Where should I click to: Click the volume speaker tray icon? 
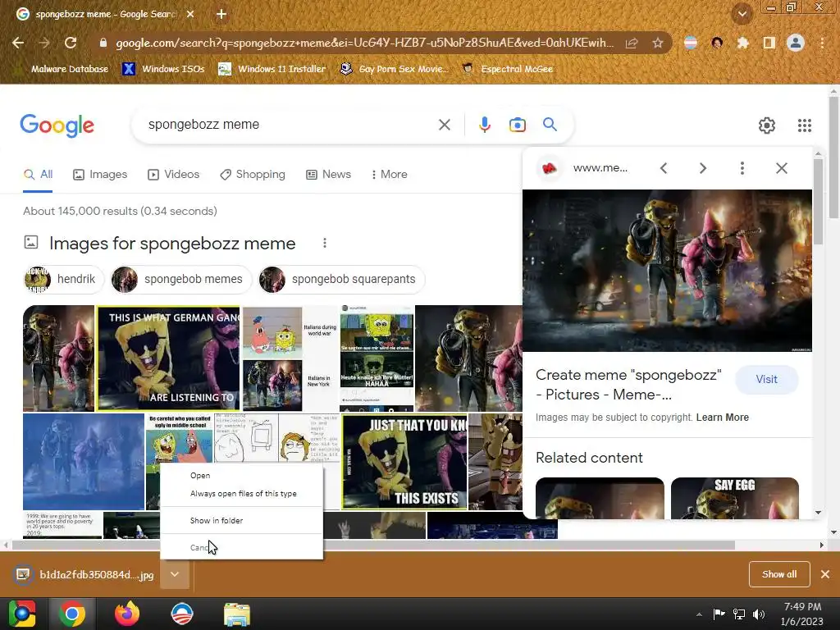[759, 614]
